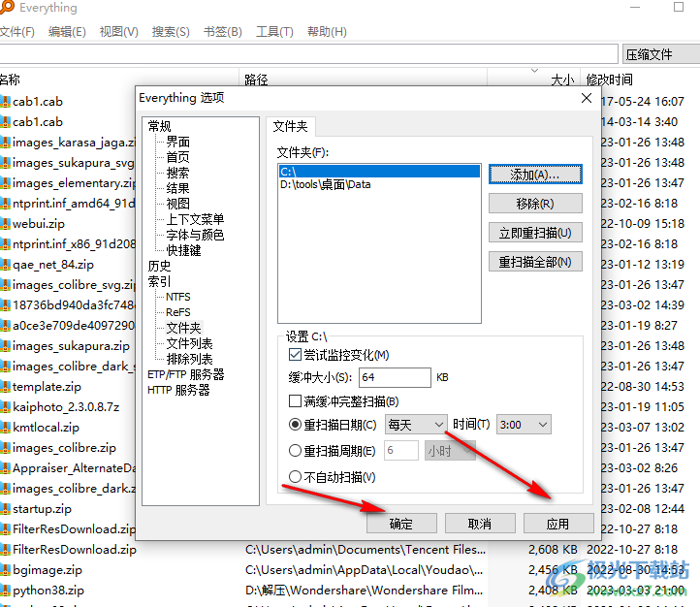Select 视图 in options tree
The height and width of the screenshot is (607, 700).
(177, 204)
